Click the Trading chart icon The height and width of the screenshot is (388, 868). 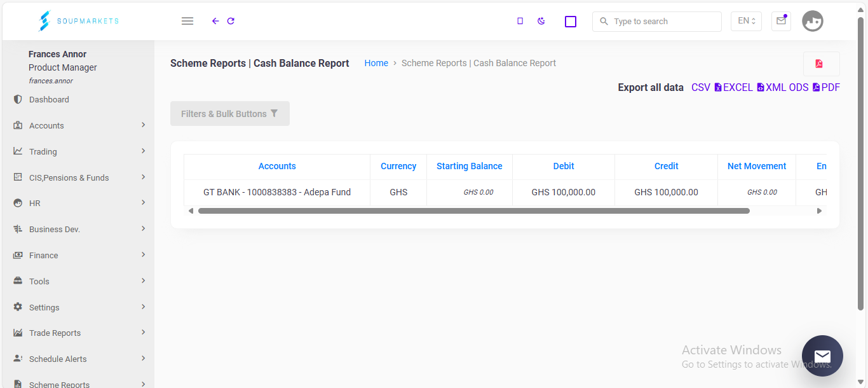pos(18,151)
